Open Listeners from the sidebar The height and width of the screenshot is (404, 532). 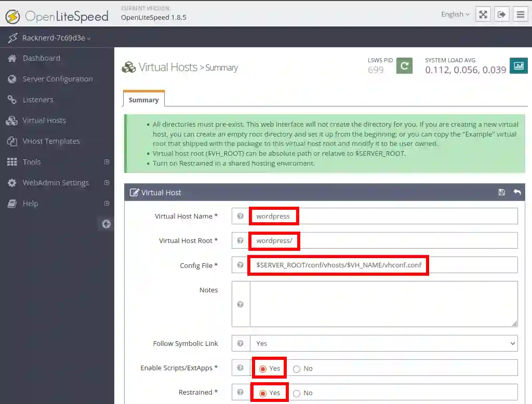37,100
